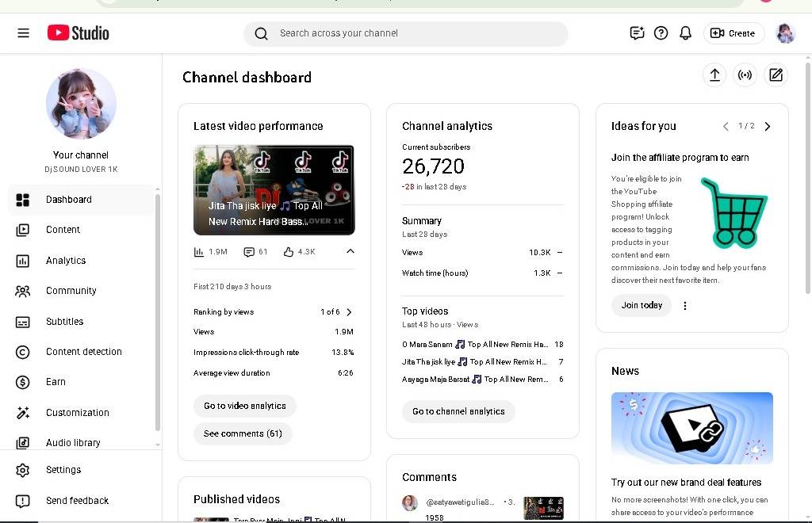Expand Ranking by views arrow
The image size is (812, 523).
349,312
